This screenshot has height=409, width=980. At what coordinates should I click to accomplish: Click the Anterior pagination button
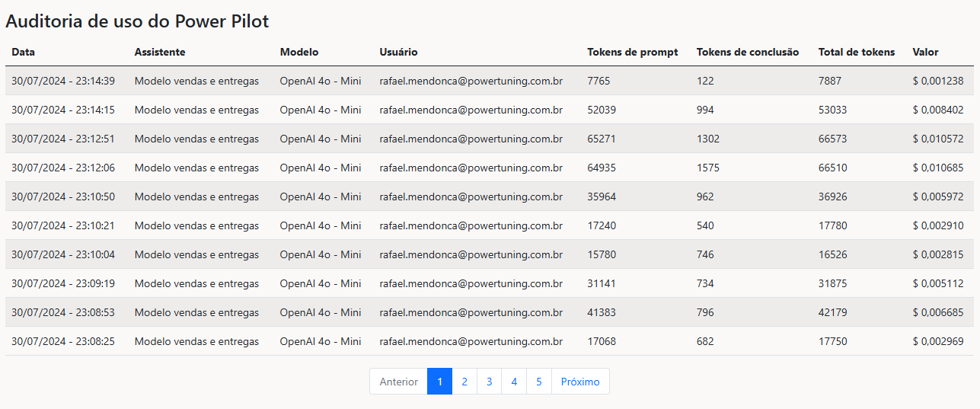click(398, 382)
